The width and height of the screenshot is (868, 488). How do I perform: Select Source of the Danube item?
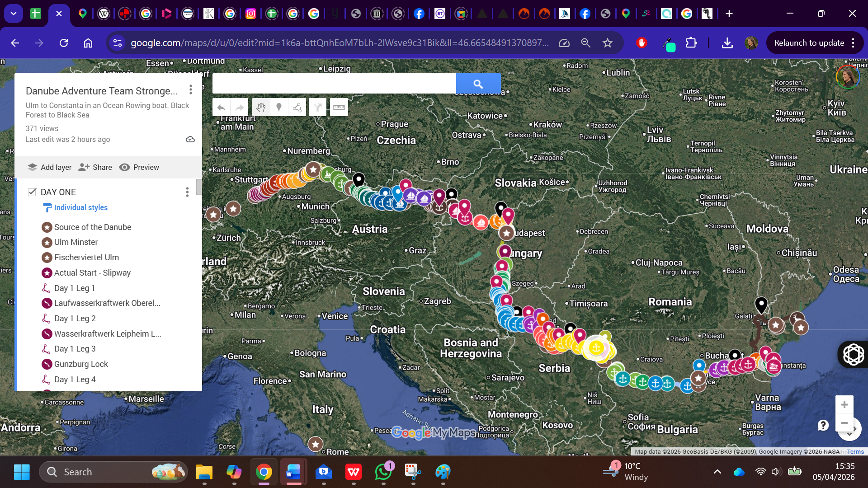point(92,227)
